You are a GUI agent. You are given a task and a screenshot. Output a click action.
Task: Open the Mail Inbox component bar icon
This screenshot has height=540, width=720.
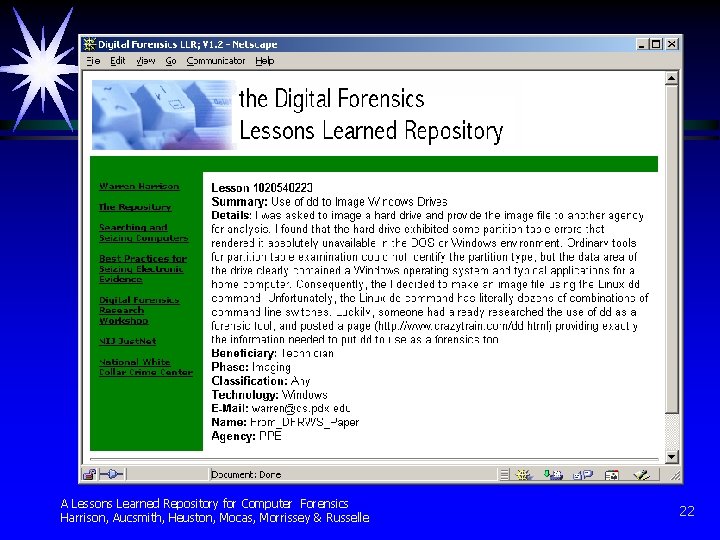(553, 475)
